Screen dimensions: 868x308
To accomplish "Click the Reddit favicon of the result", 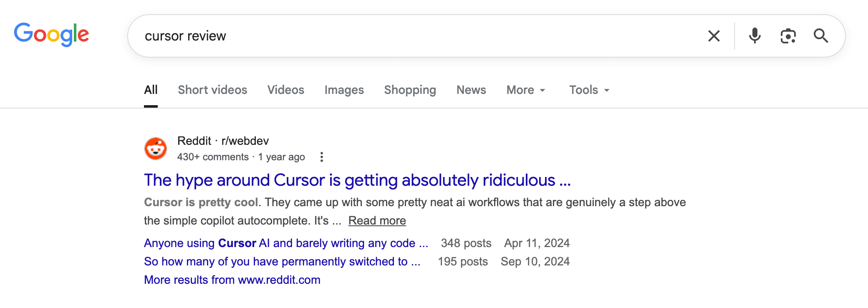I will pos(156,149).
